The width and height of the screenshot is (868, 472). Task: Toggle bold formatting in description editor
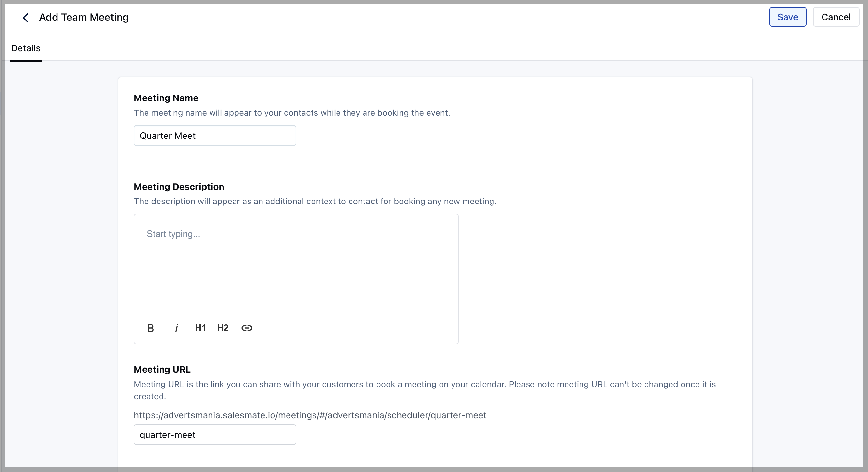pos(151,328)
